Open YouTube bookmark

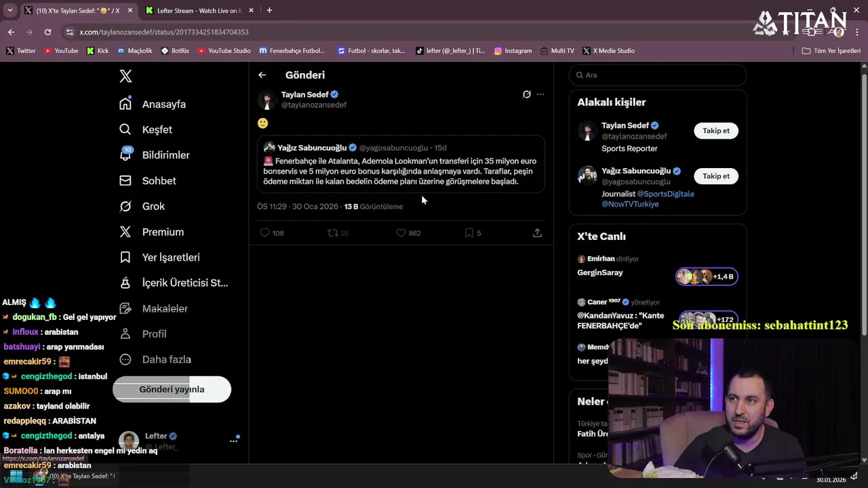(60, 51)
